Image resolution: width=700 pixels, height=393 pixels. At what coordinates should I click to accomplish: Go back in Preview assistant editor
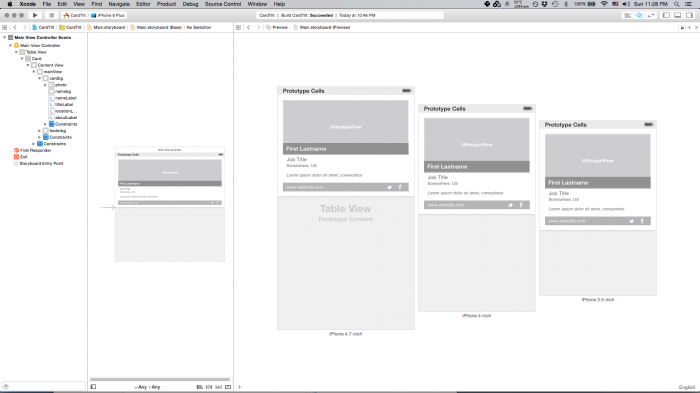[249, 27]
